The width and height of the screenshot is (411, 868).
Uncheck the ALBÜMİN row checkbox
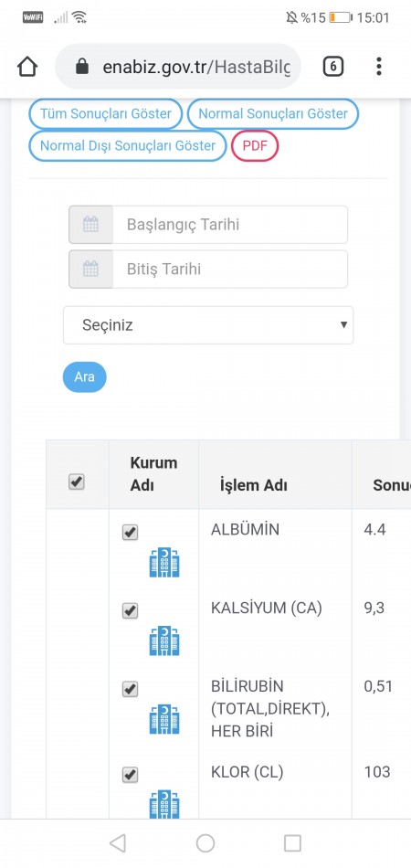130,533
